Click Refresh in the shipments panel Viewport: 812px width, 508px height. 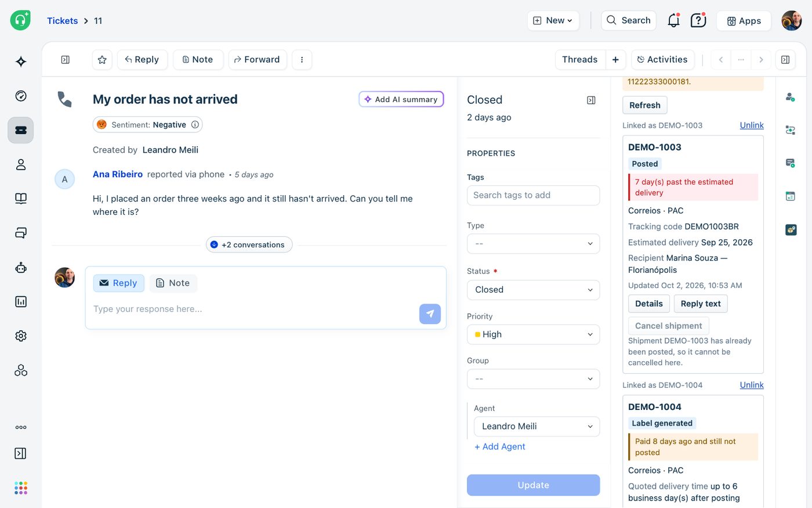pos(645,105)
